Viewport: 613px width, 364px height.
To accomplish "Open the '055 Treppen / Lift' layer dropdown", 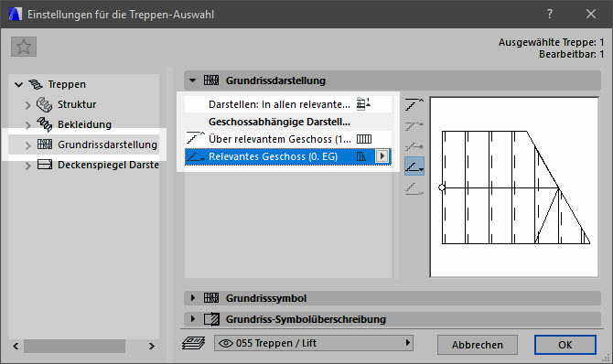I will coord(314,343).
